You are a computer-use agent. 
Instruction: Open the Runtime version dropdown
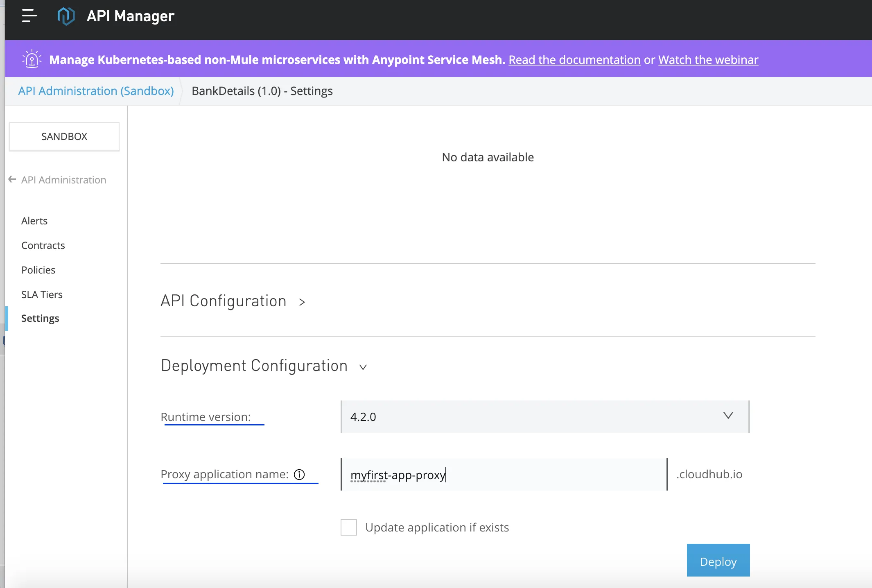click(545, 417)
